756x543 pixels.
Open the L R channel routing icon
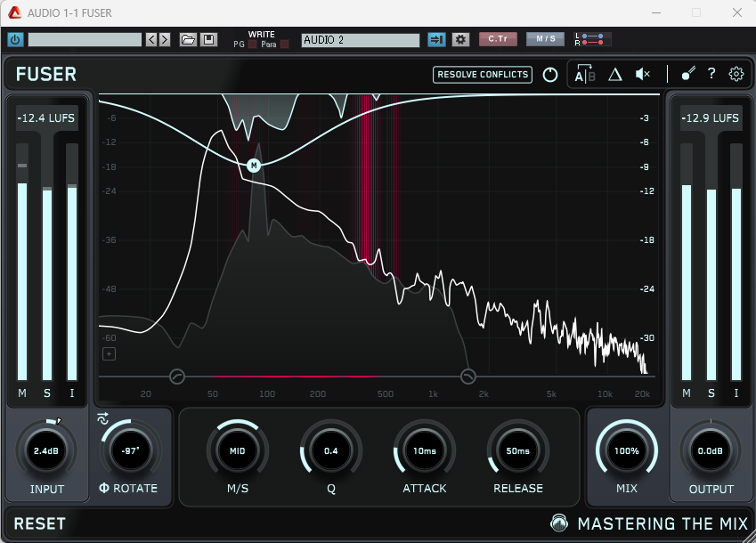click(592, 39)
